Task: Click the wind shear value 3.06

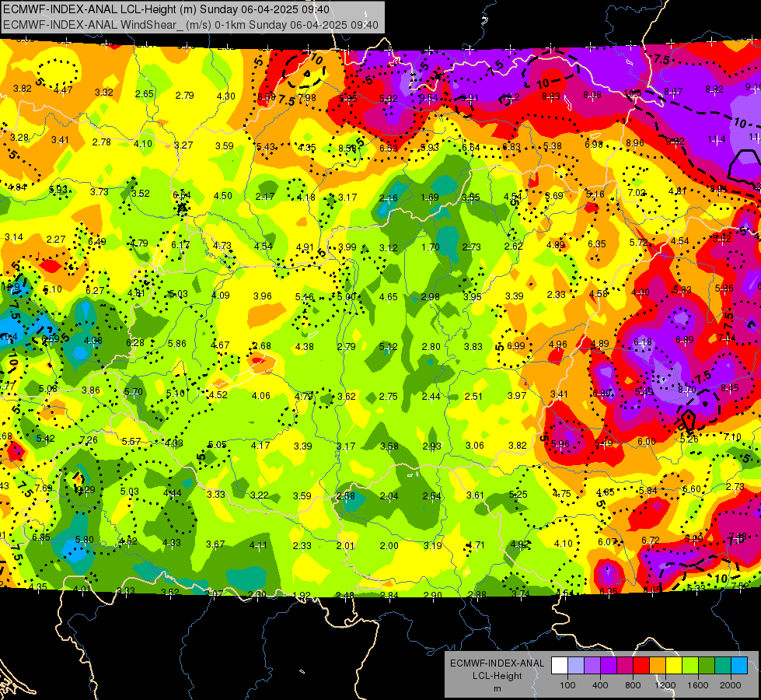Action: point(475,446)
